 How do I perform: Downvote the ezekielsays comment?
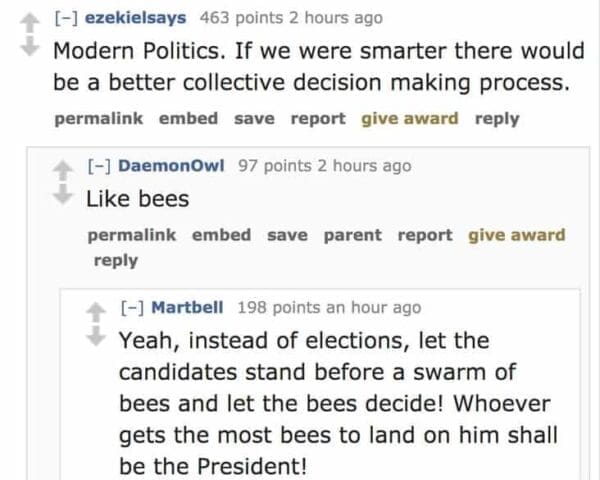[32, 47]
